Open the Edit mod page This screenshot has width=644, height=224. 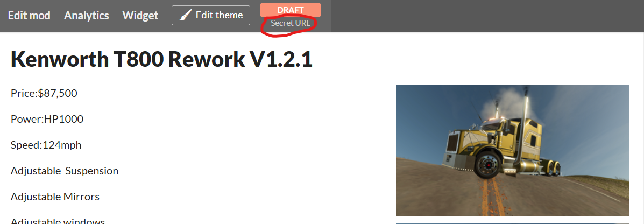[29, 16]
